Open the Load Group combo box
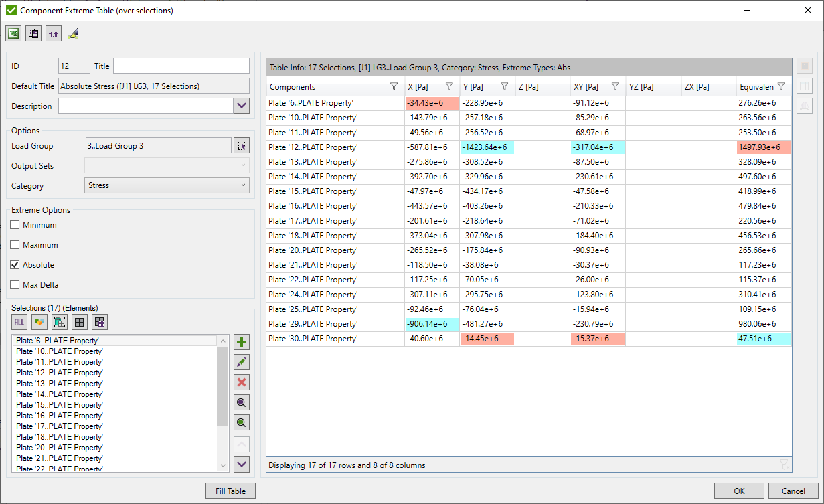This screenshot has height=504, width=824. [x=158, y=145]
